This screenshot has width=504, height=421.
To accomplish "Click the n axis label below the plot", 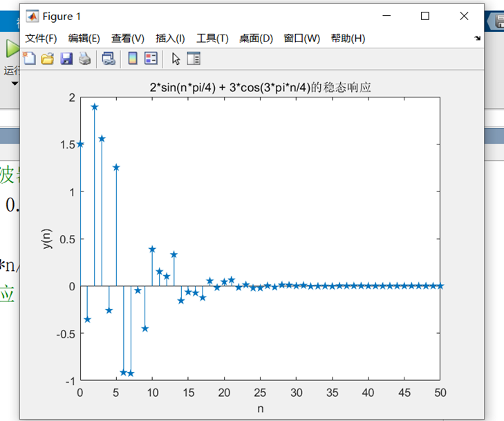I will [x=261, y=409].
